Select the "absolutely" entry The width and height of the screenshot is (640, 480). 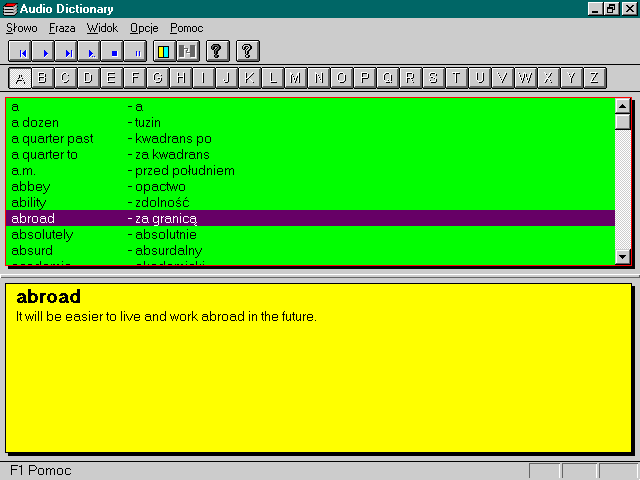coord(42,234)
